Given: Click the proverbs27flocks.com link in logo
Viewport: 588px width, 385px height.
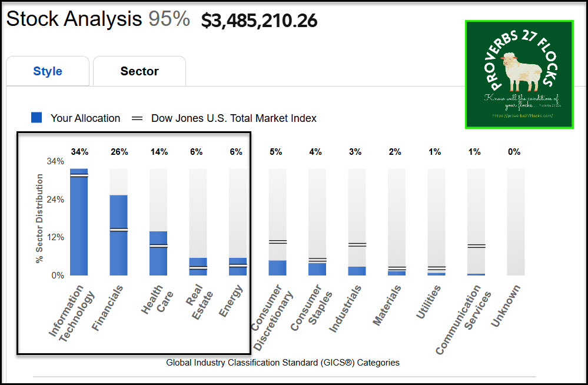Looking at the screenshot, I should 523,115.
